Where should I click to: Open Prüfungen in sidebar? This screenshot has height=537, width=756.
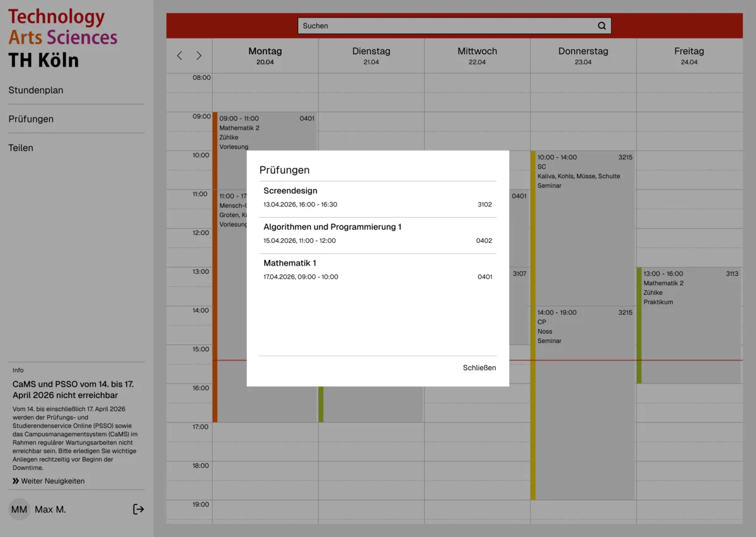[x=31, y=119]
